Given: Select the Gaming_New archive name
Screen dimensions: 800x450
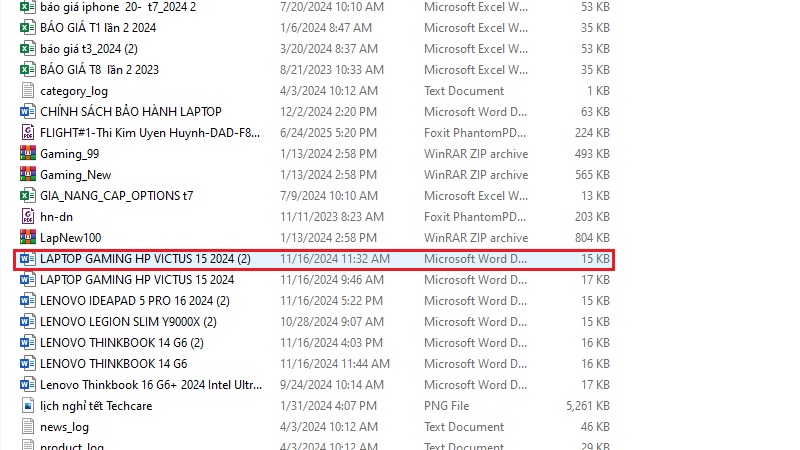Looking at the screenshot, I should click(x=76, y=174).
